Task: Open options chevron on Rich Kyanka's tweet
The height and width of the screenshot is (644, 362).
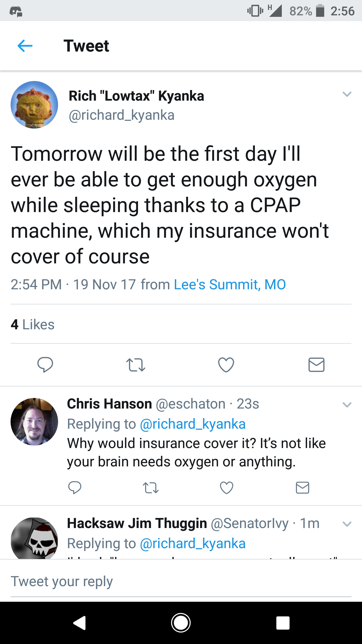Action: (x=347, y=94)
